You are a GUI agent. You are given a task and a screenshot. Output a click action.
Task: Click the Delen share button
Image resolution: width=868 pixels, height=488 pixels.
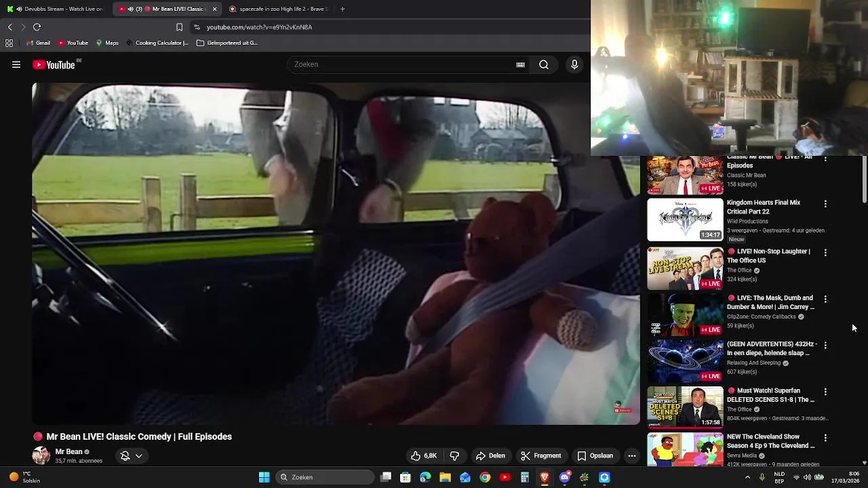[x=490, y=456]
